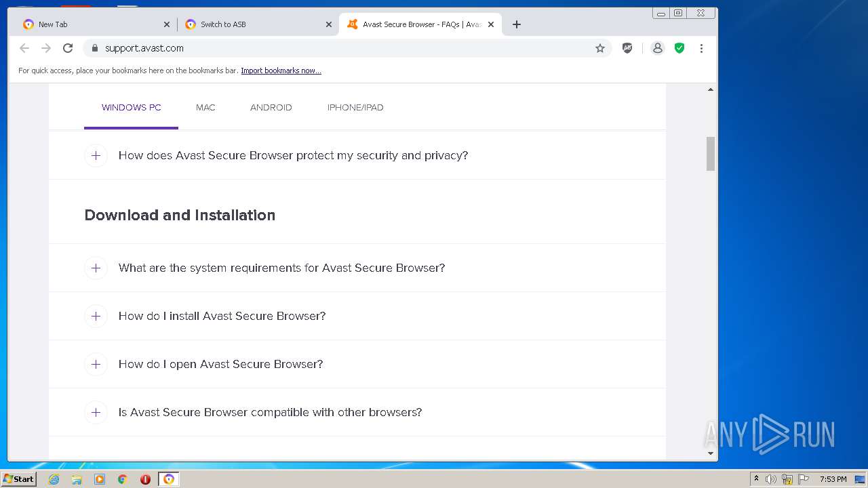Screen dimensions: 868x488
Task: Click the Avast Secure Browser taskbar button
Action: pyautogui.click(x=169, y=479)
